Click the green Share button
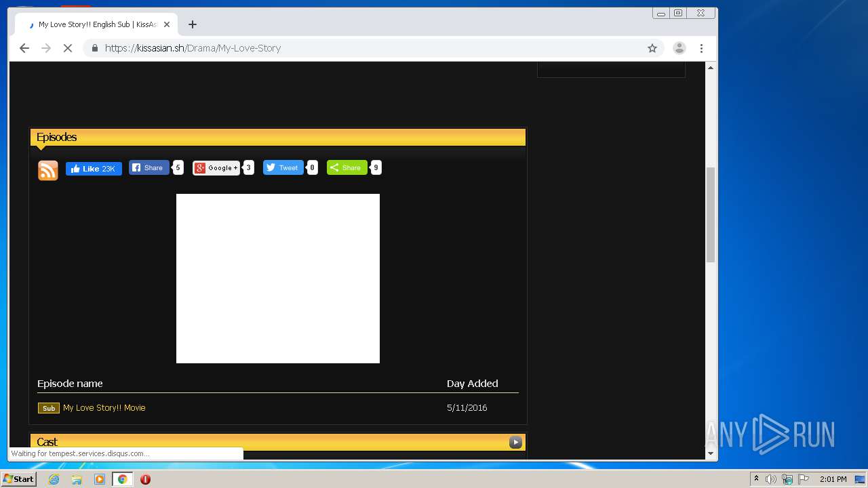The image size is (868, 488). [x=347, y=167]
